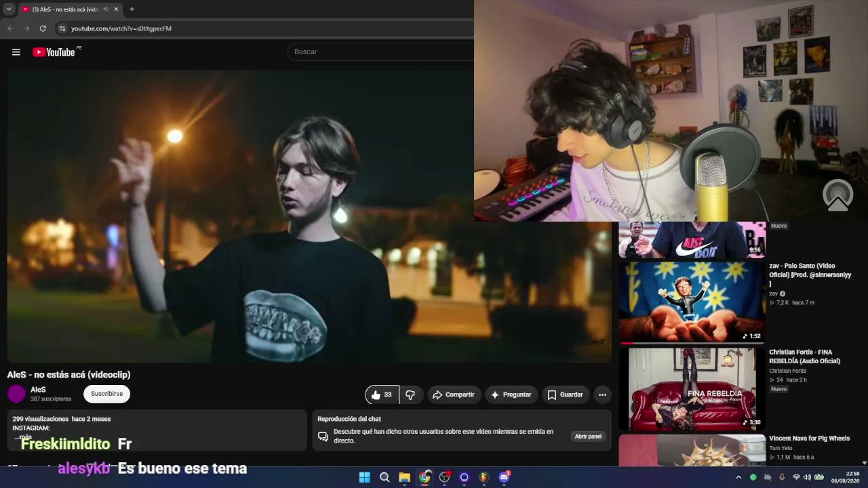The width and height of the screenshot is (868, 488).
Task: View site information icon in address bar
Action: pyautogui.click(x=62, y=28)
